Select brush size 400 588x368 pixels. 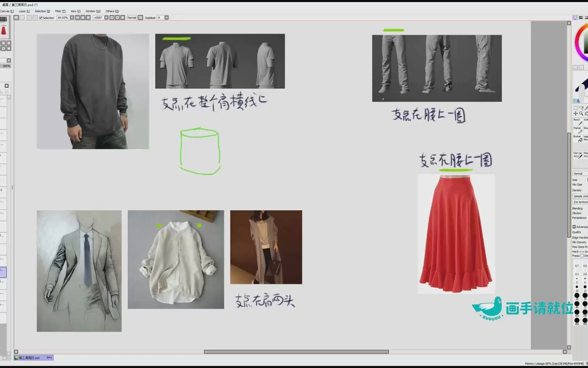tap(577, 321)
